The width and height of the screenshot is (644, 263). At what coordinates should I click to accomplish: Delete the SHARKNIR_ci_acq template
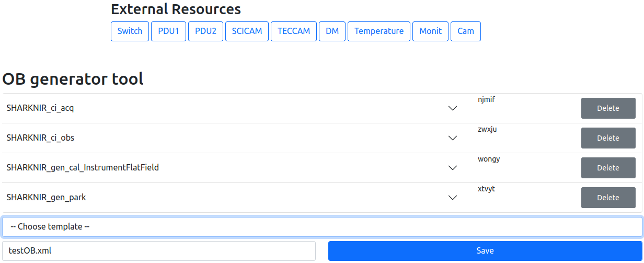608,108
